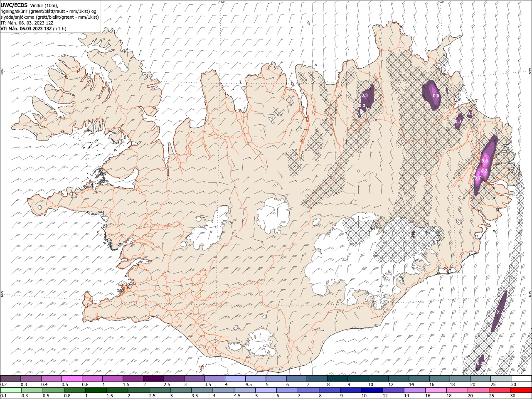
Task: Pick the pale grey swatch starting at 25 in the upper scale
Action: click(x=501, y=379)
